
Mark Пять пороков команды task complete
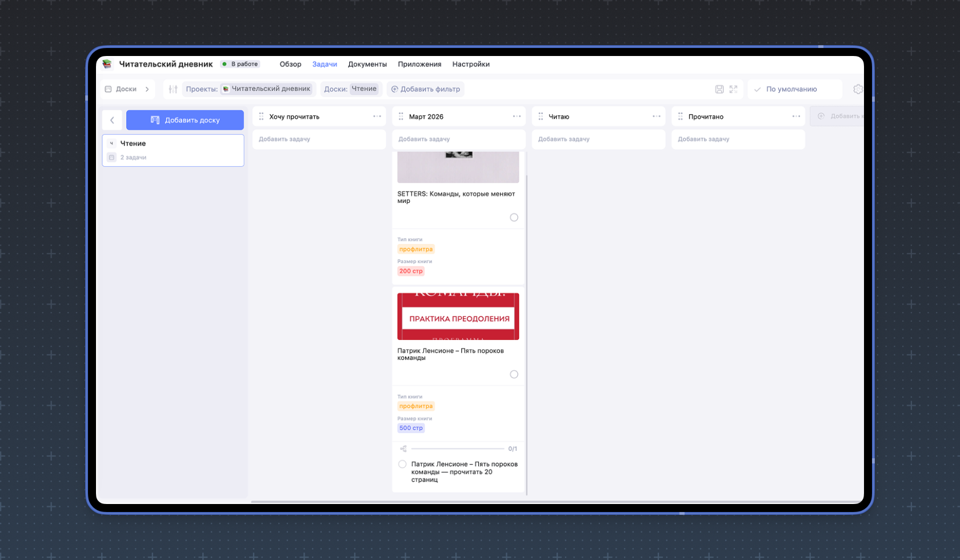(514, 374)
